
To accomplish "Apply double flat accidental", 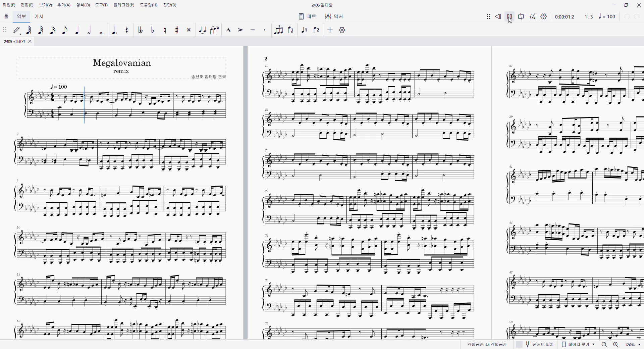I will click(x=140, y=30).
